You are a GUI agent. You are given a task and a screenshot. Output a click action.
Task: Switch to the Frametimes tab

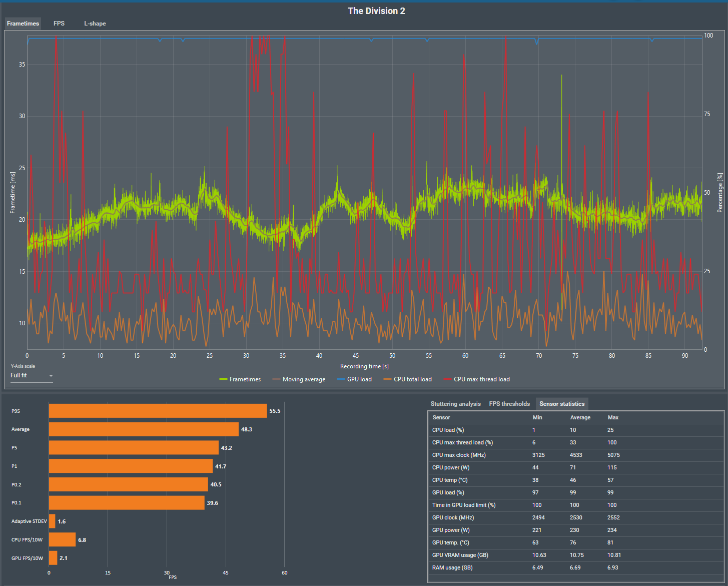[23, 24]
